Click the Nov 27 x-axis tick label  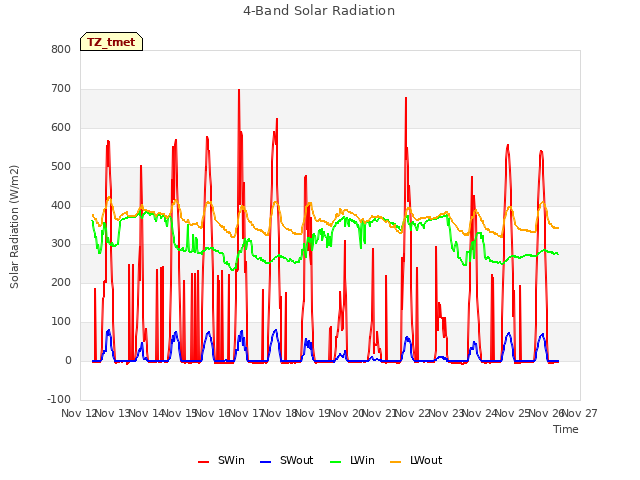(580, 413)
